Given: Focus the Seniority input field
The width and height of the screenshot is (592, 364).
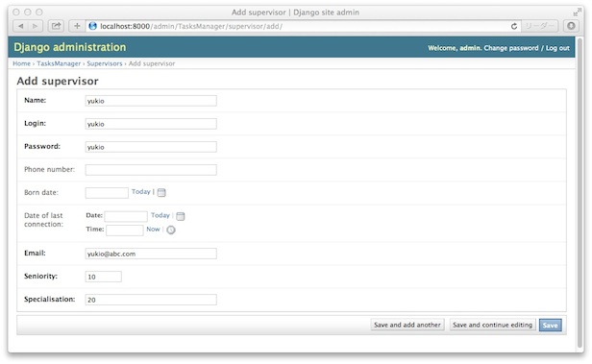Looking at the screenshot, I should tap(104, 277).
